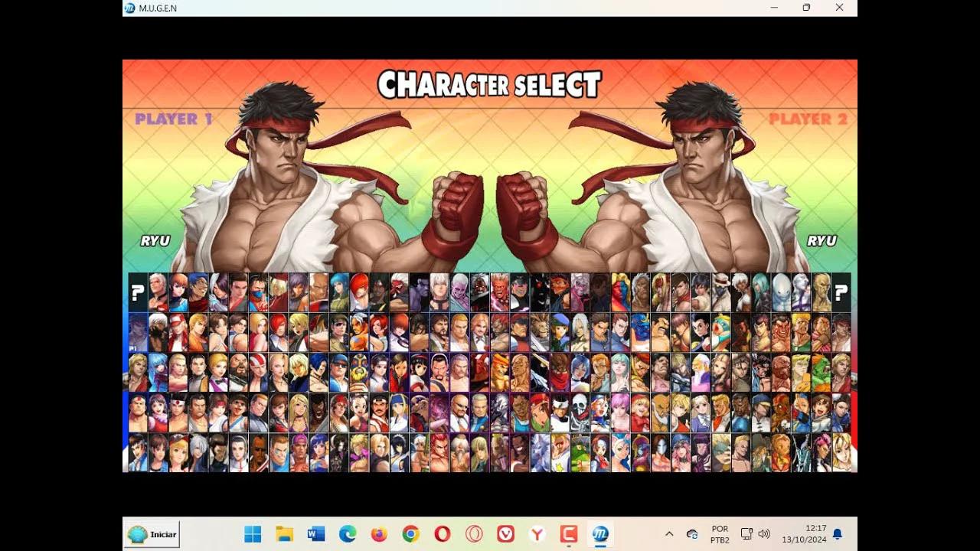
Task: Select teal-haired Remy portrait
Action: click(x=763, y=292)
